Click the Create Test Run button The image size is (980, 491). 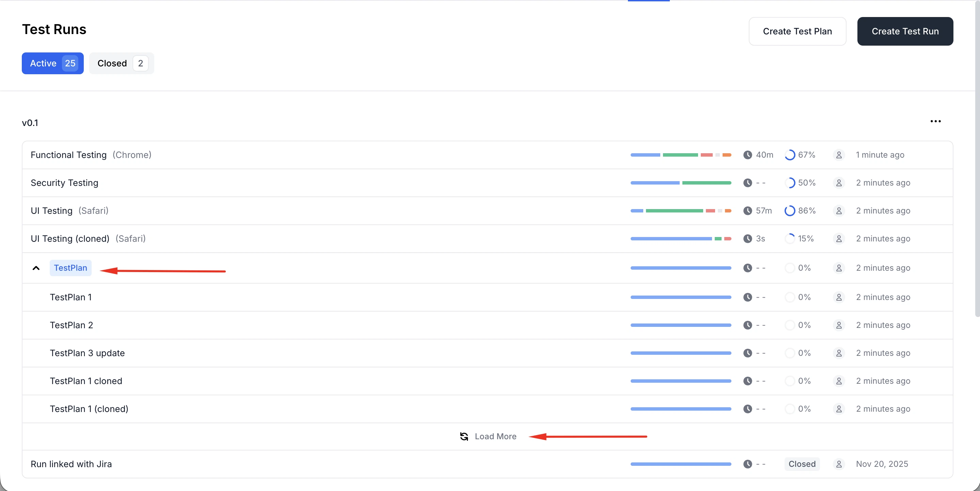905,31
